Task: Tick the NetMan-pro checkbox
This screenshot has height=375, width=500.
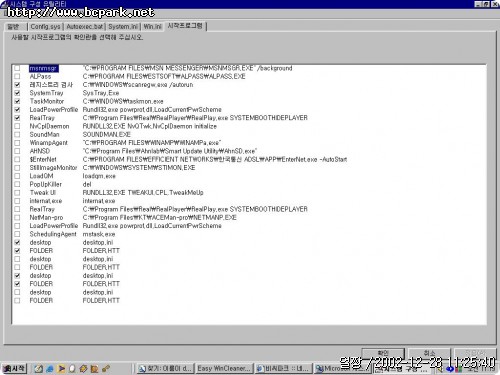Action: [17, 218]
